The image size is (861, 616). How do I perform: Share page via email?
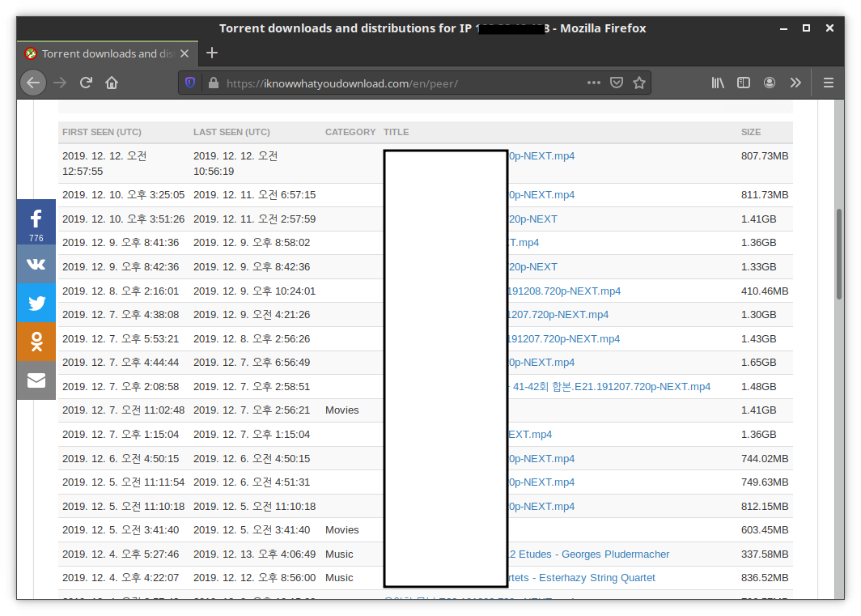[36, 380]
